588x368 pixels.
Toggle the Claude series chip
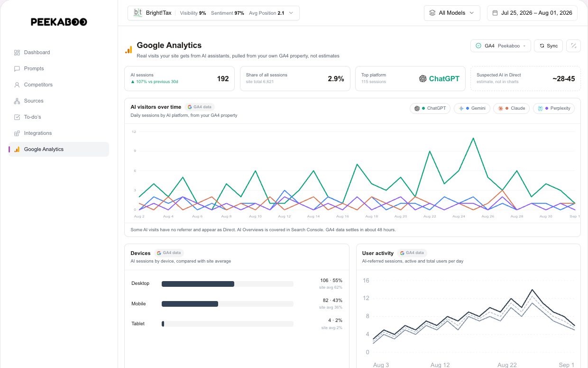(511, 108)
